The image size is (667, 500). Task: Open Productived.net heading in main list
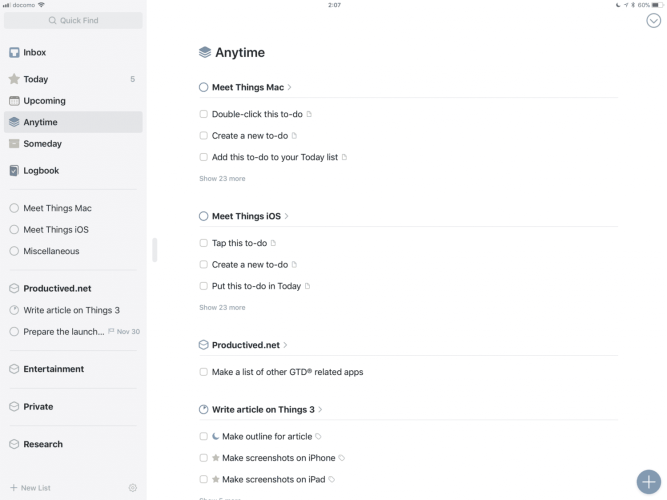click(246, 345)
